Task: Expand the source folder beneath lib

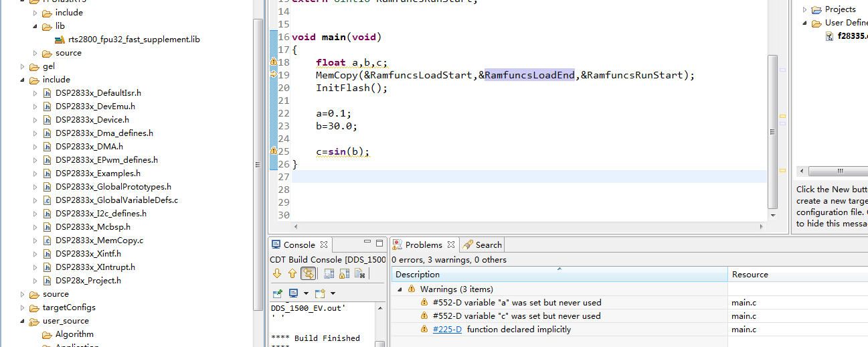Action: (36, 53)
